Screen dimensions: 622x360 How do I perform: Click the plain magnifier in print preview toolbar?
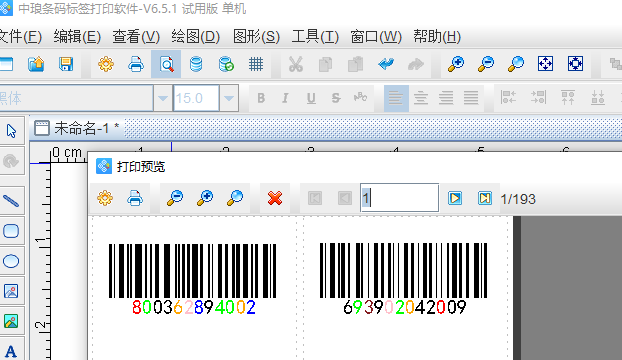(235, 198)
